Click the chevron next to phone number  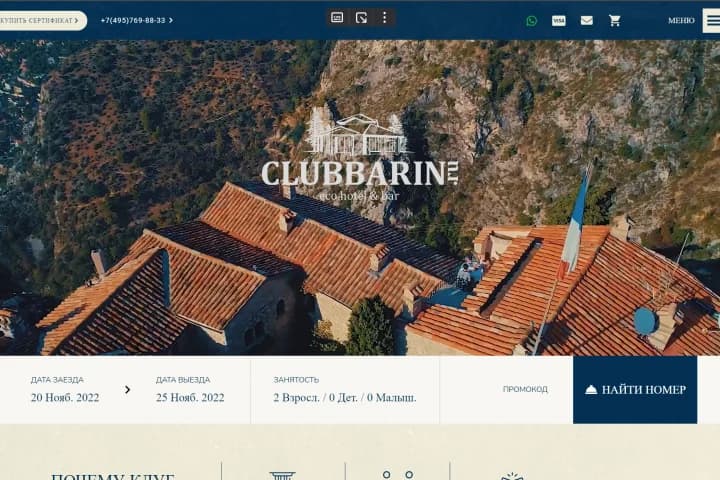click(x=171, y=21)
